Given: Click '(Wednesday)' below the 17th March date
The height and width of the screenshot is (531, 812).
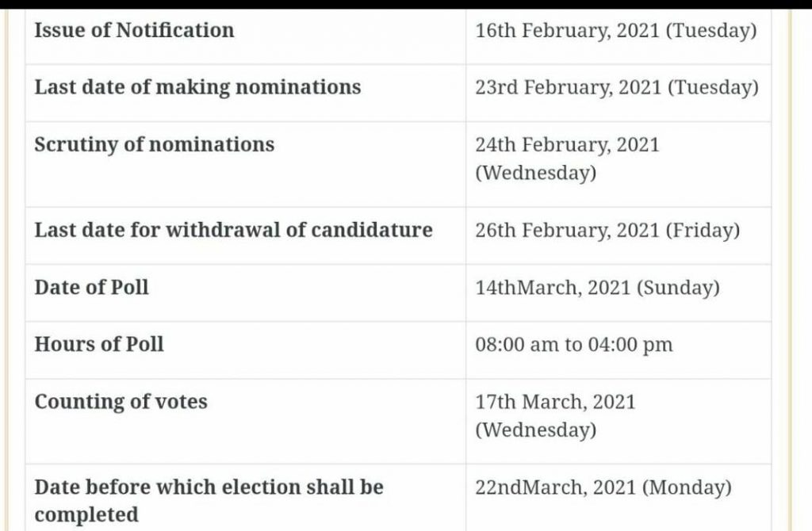Looking at the screenshot, I should click(x=535, y=430).
